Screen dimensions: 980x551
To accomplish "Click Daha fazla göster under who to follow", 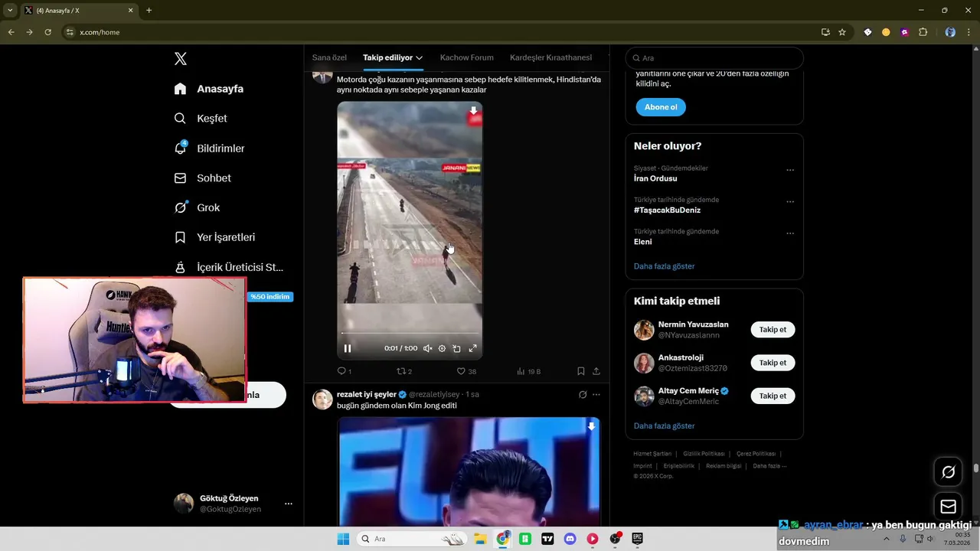I will 664,425.
